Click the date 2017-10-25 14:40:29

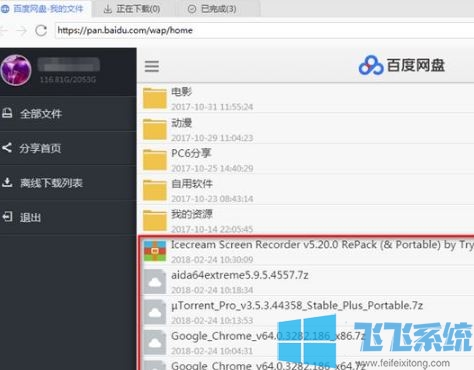[x=212, y=168]
